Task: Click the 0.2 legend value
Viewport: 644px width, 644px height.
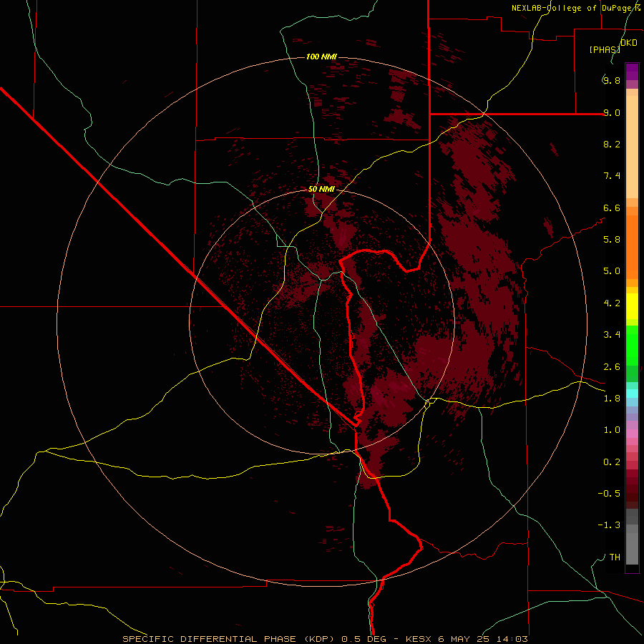Action: [612, 462]
